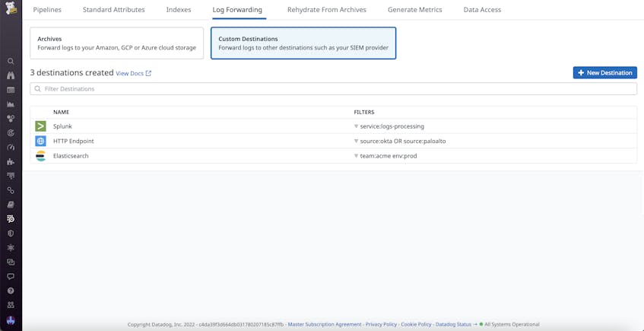
Task: Click the filter funnel beside service:logs-processing
Action: [356, 126]
